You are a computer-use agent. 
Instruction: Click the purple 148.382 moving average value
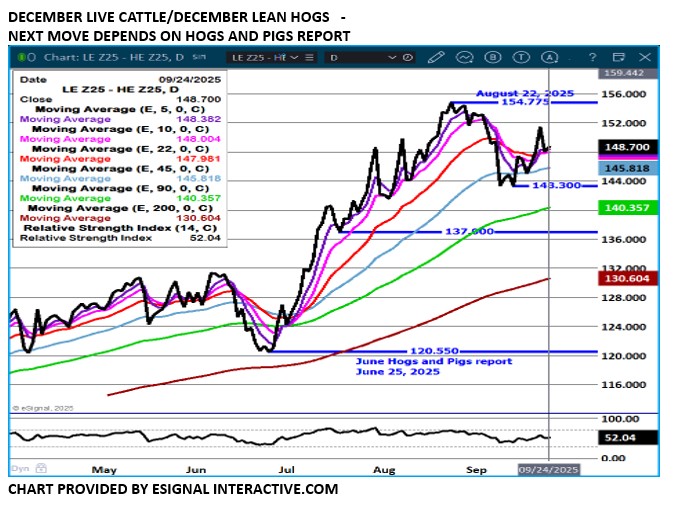199,119
